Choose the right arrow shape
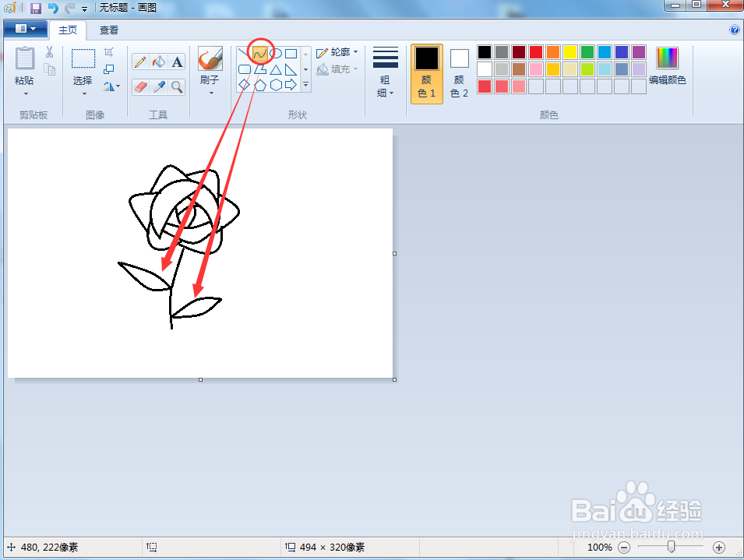Screen dimensions: 744x560 pos(291,84)
